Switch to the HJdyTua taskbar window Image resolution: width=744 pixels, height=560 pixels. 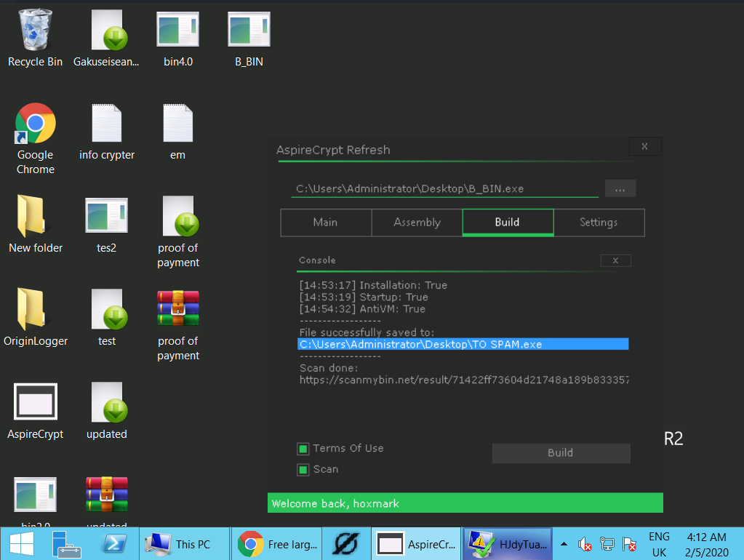click(x=508, y=544)
